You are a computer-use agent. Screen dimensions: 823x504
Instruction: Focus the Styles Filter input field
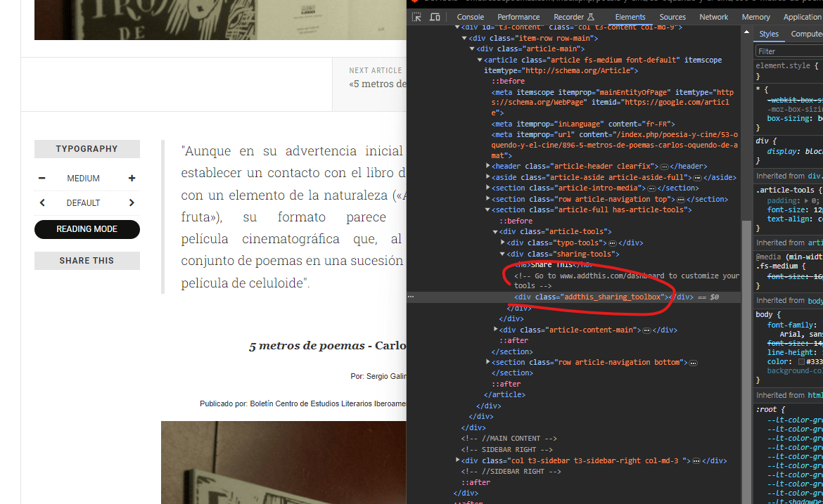pos(789,51)
